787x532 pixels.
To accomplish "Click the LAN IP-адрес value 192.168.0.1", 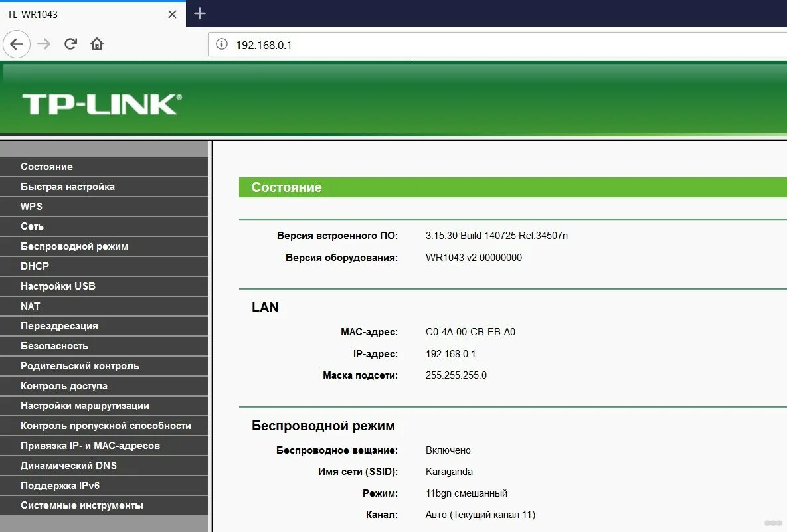I will pyautogui.click(x=450, y=354).
